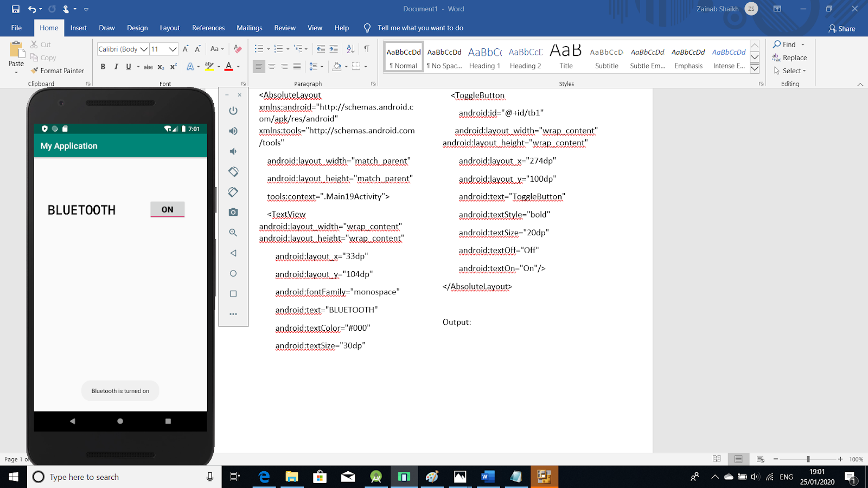Switch to Design tab
This screenshot has height=488, width=868.
point(137,28)
